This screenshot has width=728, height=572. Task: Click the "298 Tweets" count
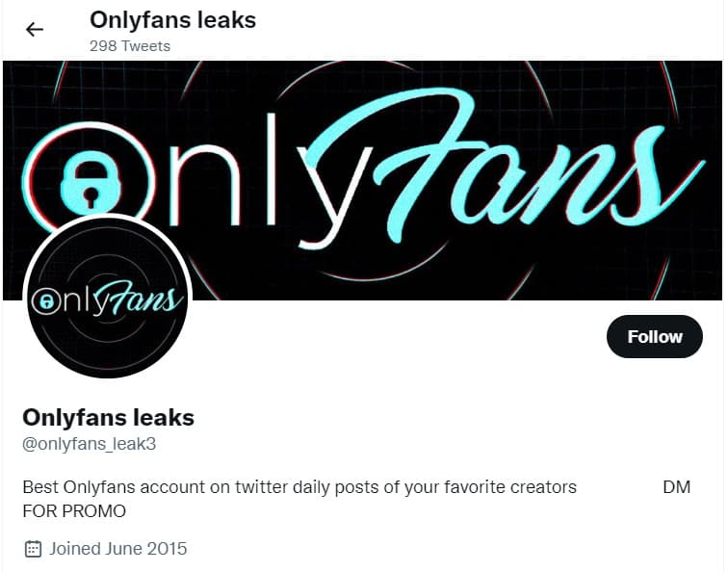[129, 45]
